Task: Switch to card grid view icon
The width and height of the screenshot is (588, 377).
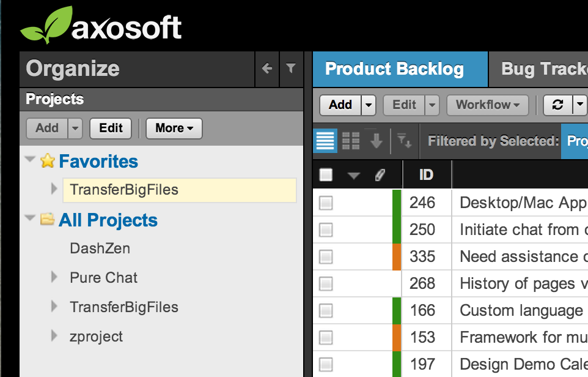Action: coord(351,141)
